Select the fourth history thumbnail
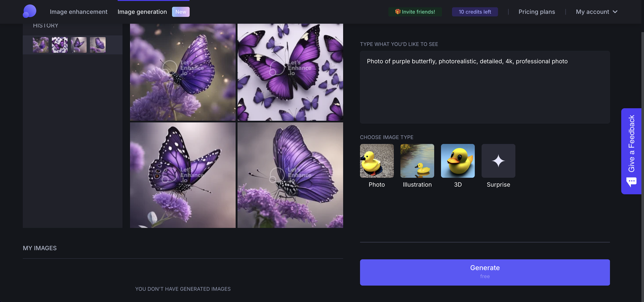Screen dimensions: 644x302 98,45
